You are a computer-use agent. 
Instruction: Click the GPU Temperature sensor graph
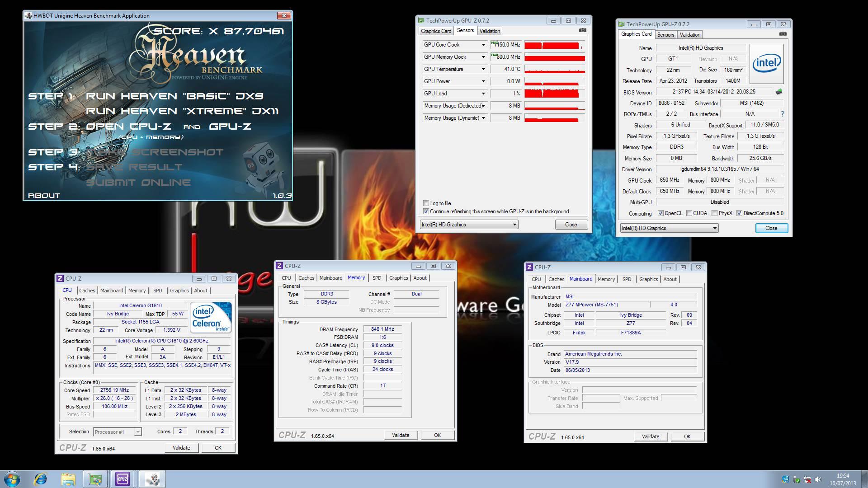[555, 69]
